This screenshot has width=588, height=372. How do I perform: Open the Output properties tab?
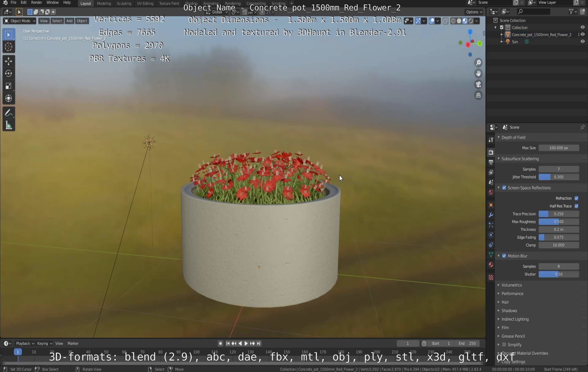(491, 162)
